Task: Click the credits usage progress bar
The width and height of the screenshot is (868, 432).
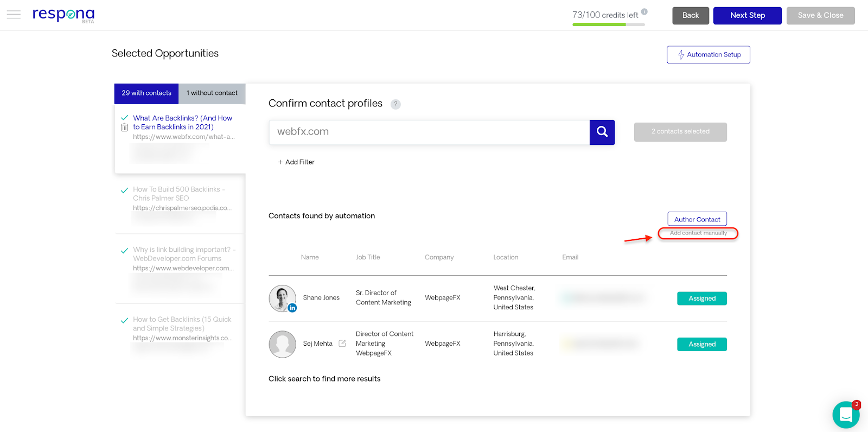Action: click(609, 24)
